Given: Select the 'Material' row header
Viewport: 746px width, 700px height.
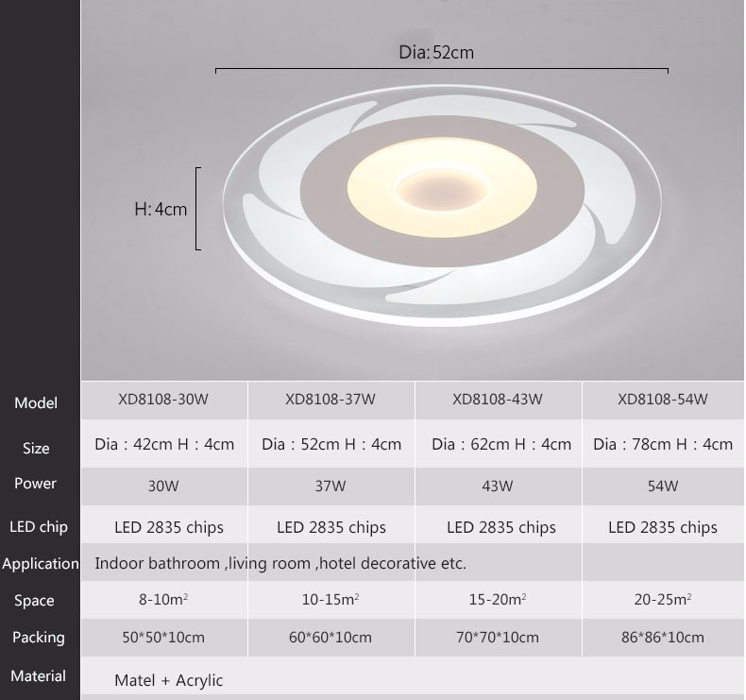Looking at the screenshot, I should (x=38, y=675).
